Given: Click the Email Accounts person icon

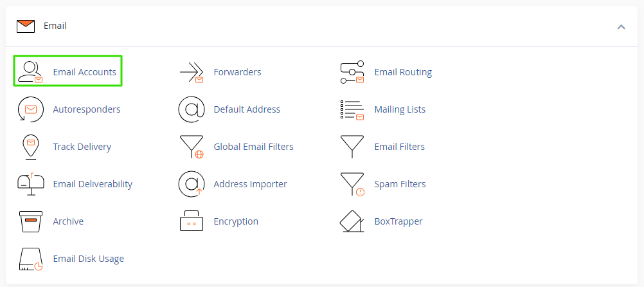Looking at the screenshot, I should [30, 71].
